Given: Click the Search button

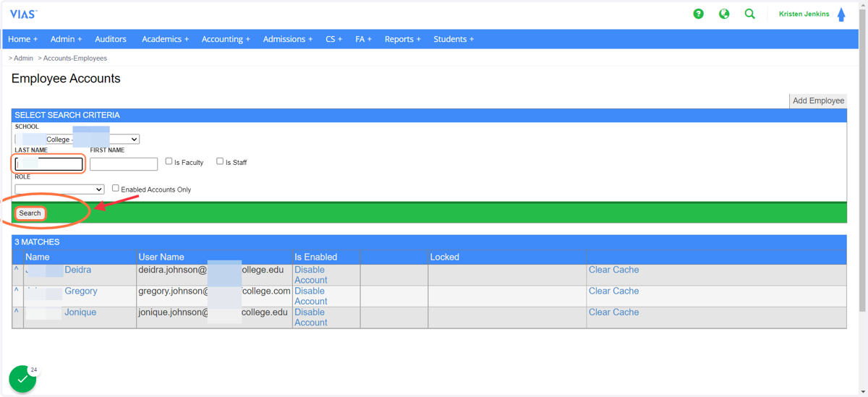Looking at the screenshot, I should [x=30, y=213].
